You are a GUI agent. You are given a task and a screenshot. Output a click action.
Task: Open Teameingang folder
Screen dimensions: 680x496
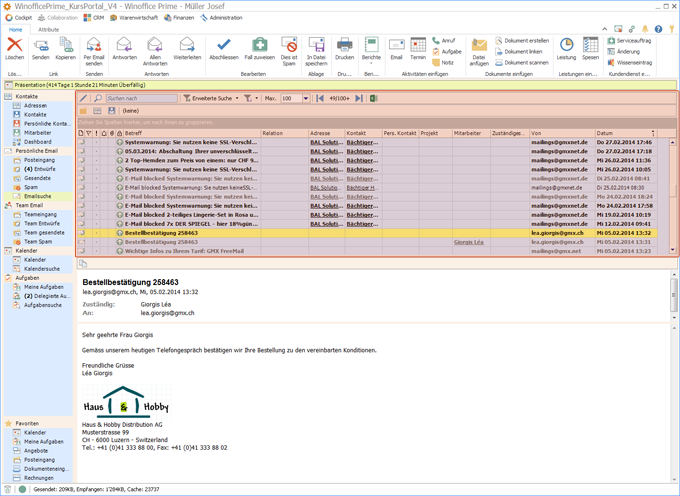click(40, 215)
